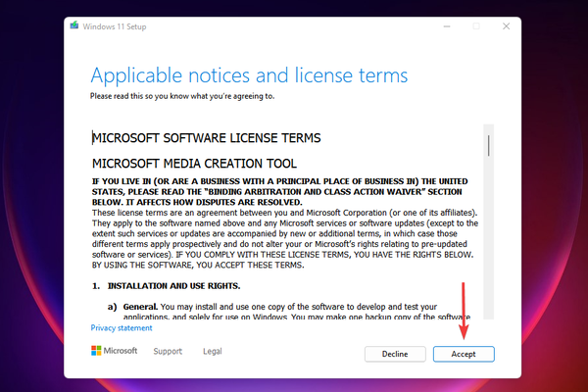The image size is (588, 392).
Task: Click the 'INSTALLATION AND USE RIGHTS.' heading
Action: (174, 286)
